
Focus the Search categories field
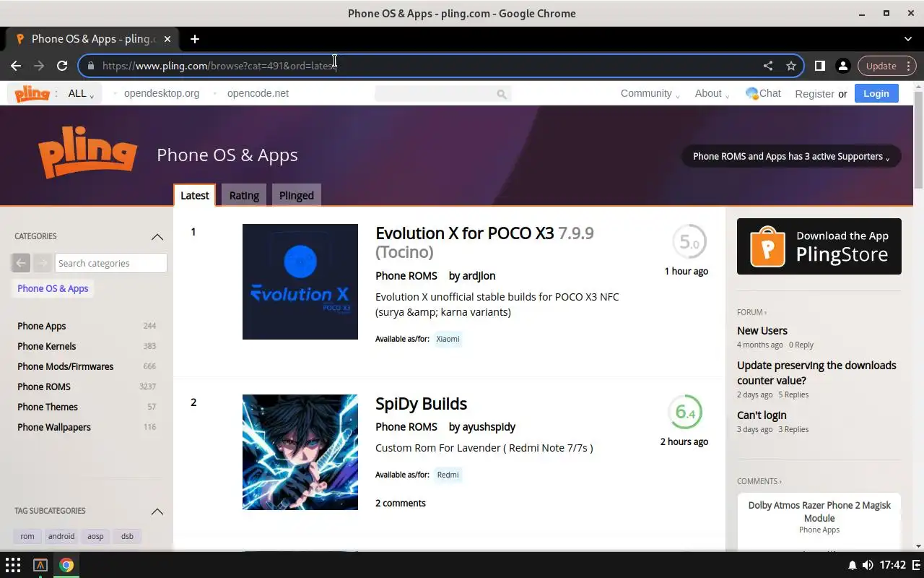point(111,263)
